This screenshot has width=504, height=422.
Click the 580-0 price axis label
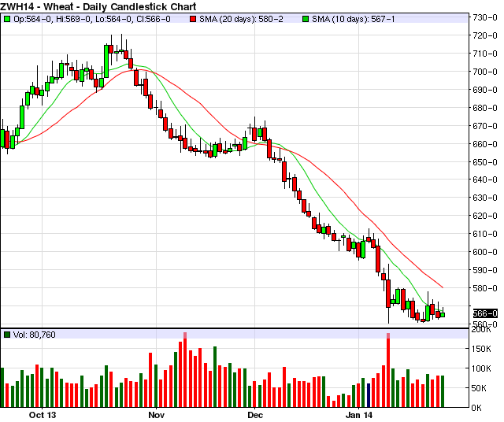coord(485,288)
